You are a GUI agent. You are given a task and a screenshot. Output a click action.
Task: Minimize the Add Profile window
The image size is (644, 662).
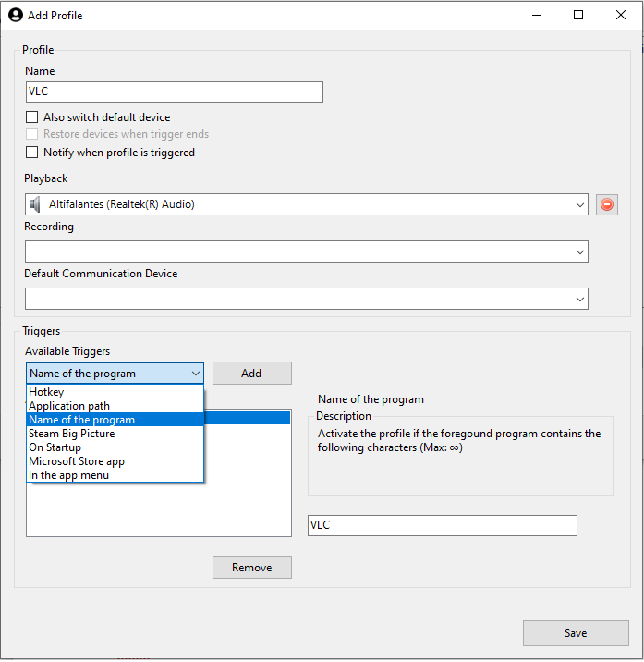[x=537, y=15]
